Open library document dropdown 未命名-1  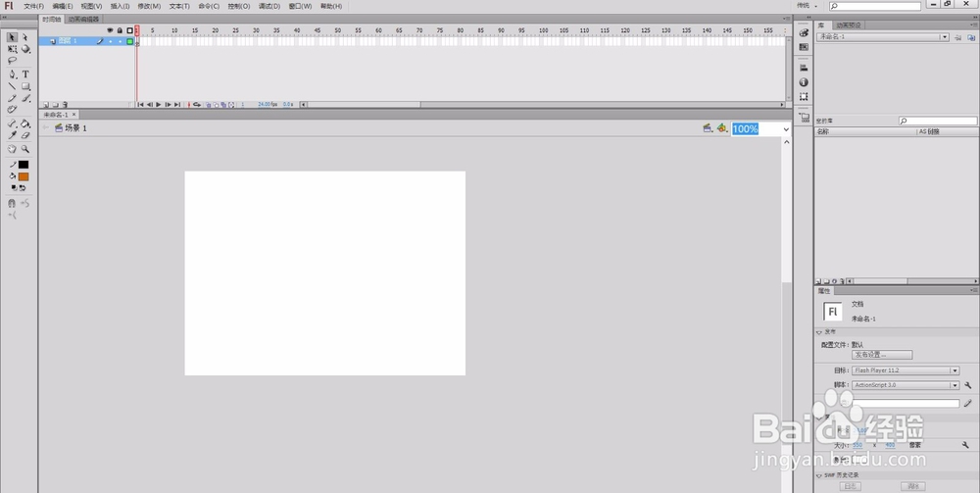pos(883,37)
